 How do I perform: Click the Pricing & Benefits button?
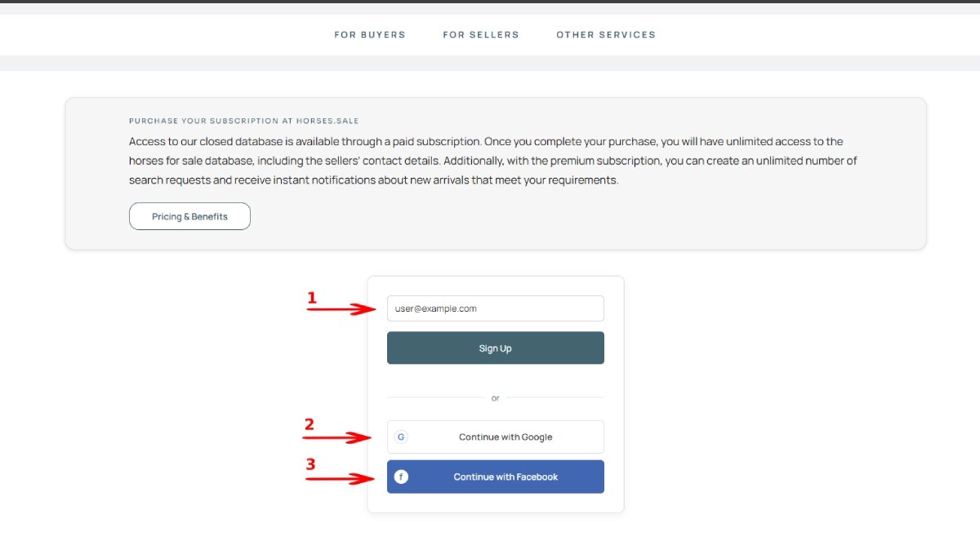(x=189, y=217)
